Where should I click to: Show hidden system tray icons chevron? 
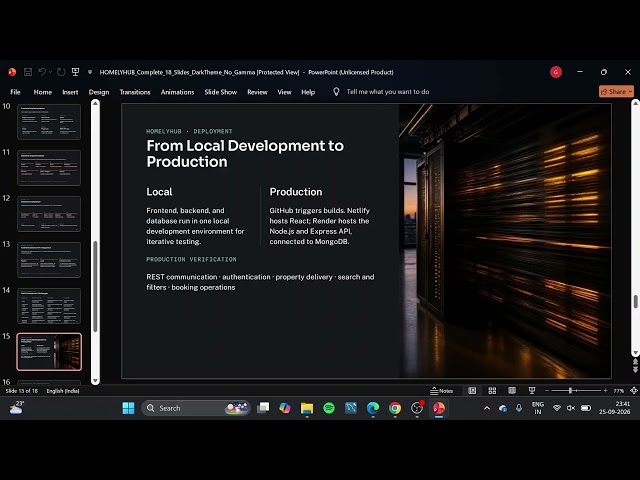click(487, 408)
